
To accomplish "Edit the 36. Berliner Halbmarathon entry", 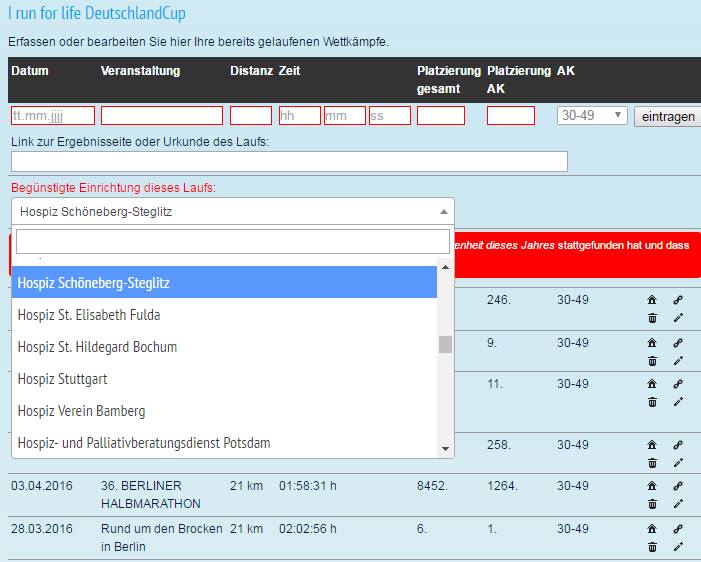I will point(678,504).
